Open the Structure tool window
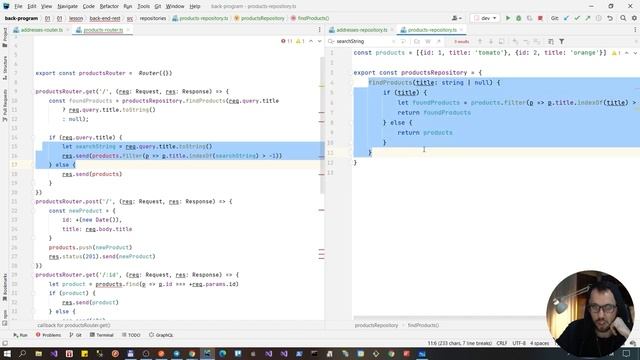The height and width of the screenshot is (360, 640). [4, 68]
